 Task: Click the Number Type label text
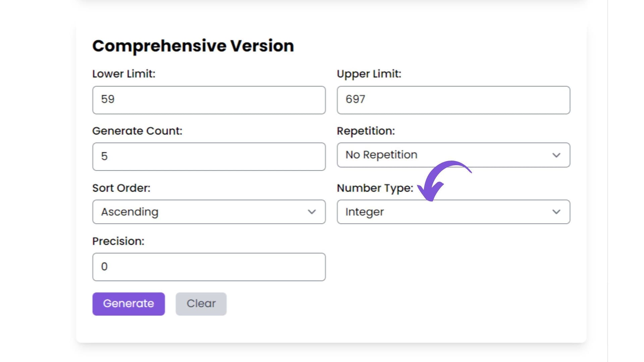click(375, 188)
